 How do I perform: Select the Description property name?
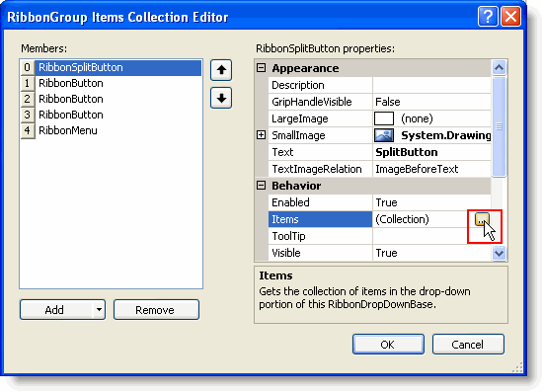320,85
